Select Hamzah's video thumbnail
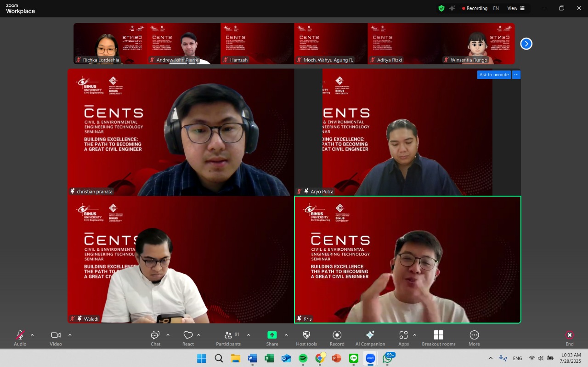This screenshot has width=588, height=367. coord(257,44)
